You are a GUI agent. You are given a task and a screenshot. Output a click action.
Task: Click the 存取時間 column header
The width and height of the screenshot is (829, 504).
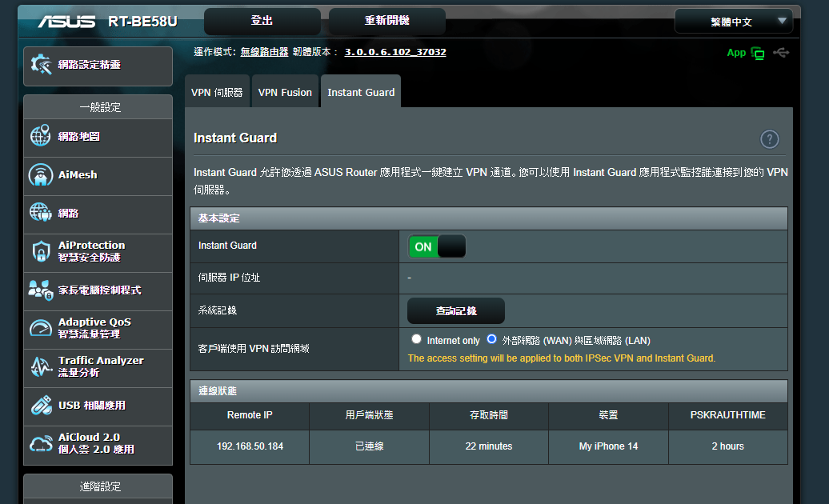coord(489,415)
